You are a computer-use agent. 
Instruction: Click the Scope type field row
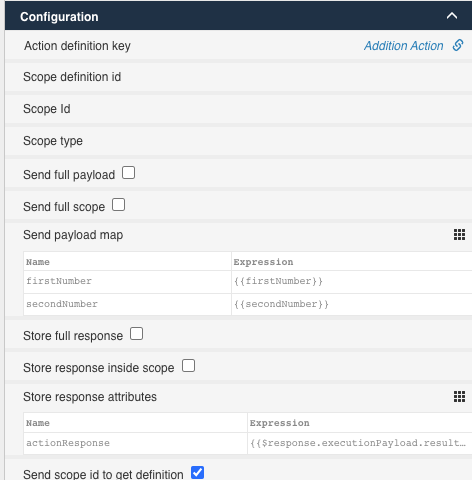pos(238,141)
